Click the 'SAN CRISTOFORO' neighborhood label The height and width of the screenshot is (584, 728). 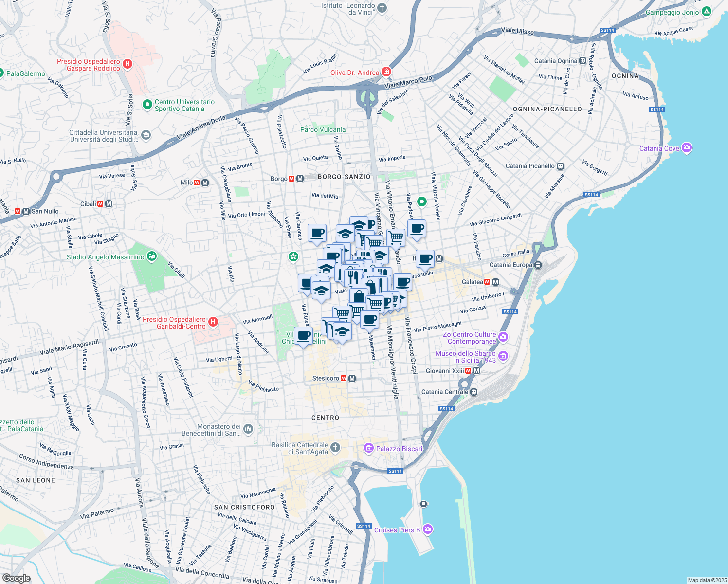(245, 507)
